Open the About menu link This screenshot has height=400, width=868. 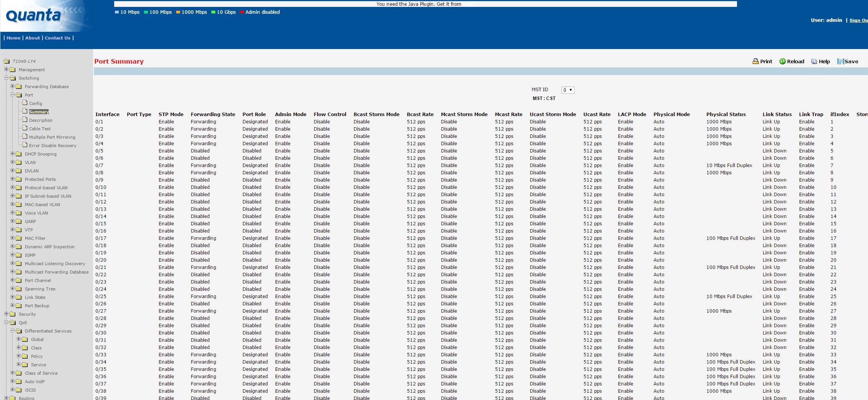33,38
